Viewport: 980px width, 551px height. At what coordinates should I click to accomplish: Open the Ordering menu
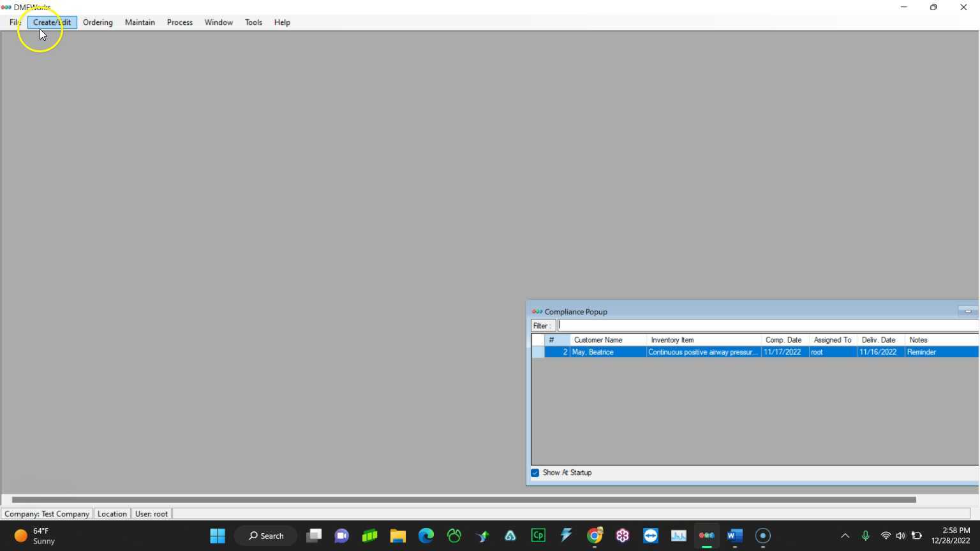pos(98,22)
